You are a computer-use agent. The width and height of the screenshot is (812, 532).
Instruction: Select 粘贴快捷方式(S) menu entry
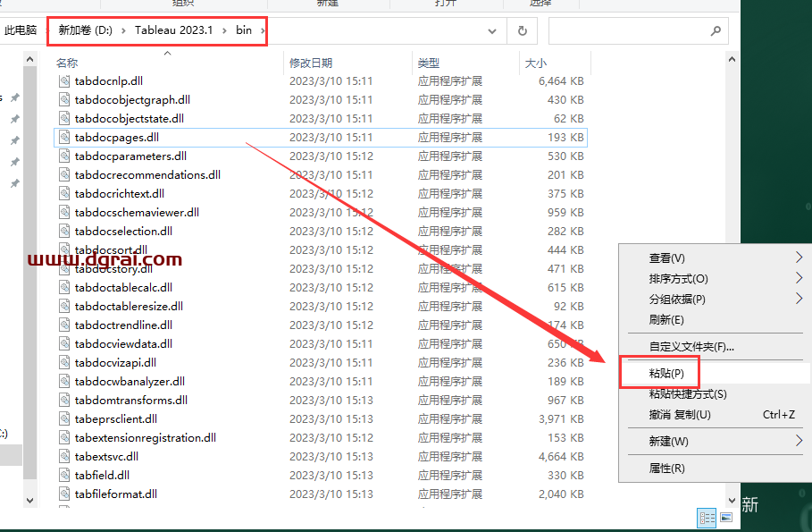click(x=716, y=393)
